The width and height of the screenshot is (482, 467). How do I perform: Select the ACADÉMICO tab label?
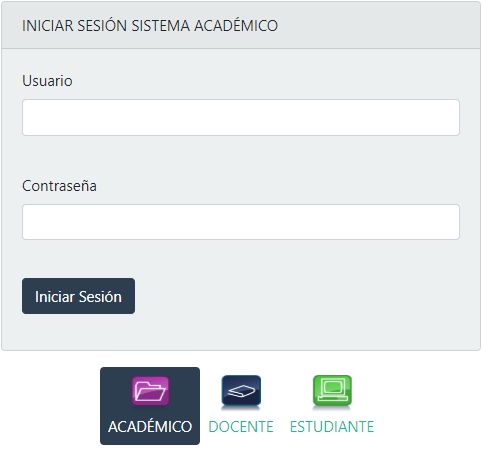coord(150,427)
